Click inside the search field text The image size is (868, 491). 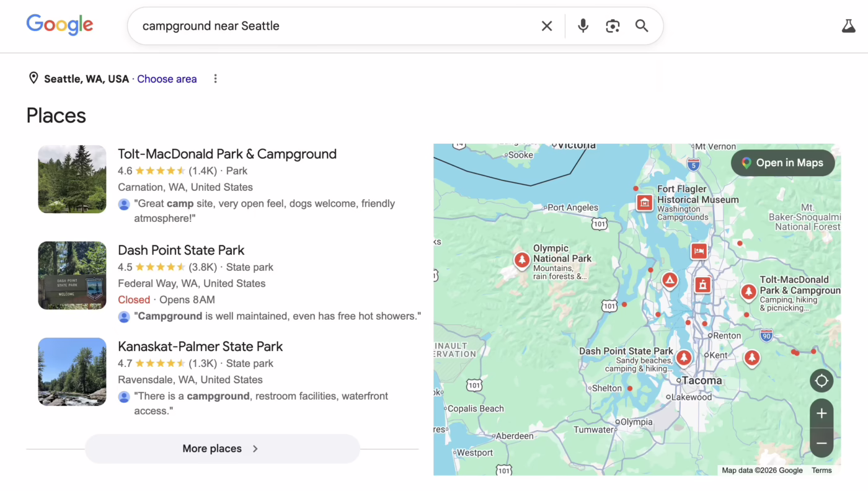click(x=211, y=26)
